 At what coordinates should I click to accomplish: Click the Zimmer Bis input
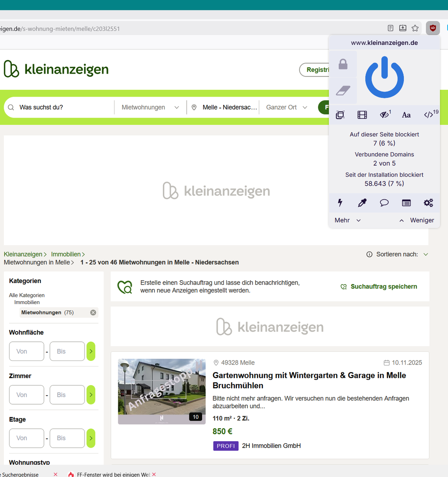pos(67,395)
